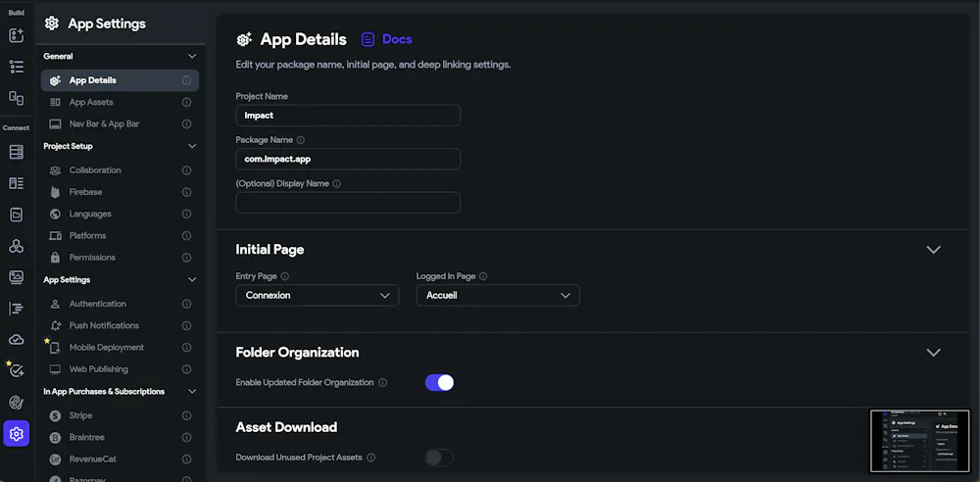The height and width of the screenshot is (482, 980).
Task: Click the picture-in-picture preview thumbnail
Action: click(x=919, y=441)
